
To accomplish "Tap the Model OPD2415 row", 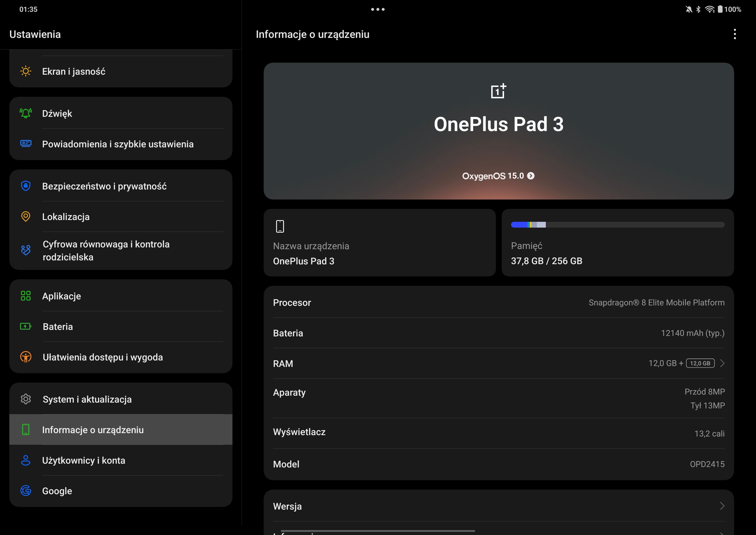I will click(499, 464).
